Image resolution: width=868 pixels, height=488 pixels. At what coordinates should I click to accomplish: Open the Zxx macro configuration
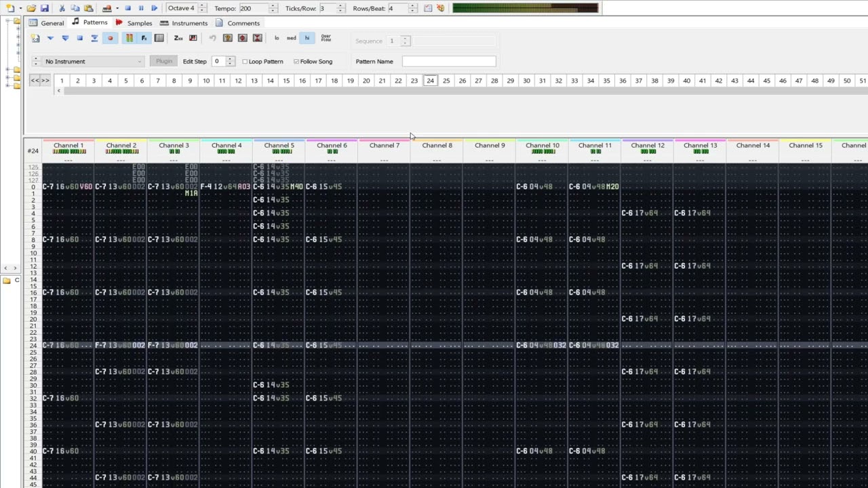coord(178,38)
